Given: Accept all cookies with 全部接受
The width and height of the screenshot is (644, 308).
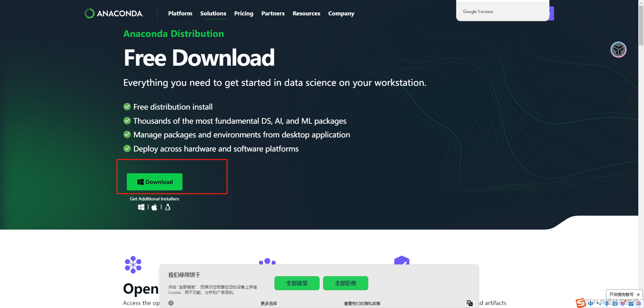Looking at the screenshot, I should (x=297, y=283).
